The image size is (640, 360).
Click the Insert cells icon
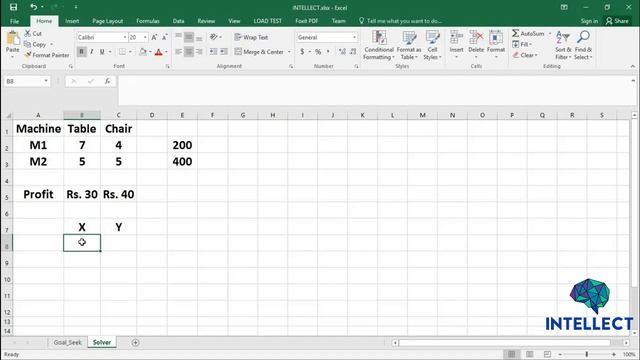coord(456,38)
